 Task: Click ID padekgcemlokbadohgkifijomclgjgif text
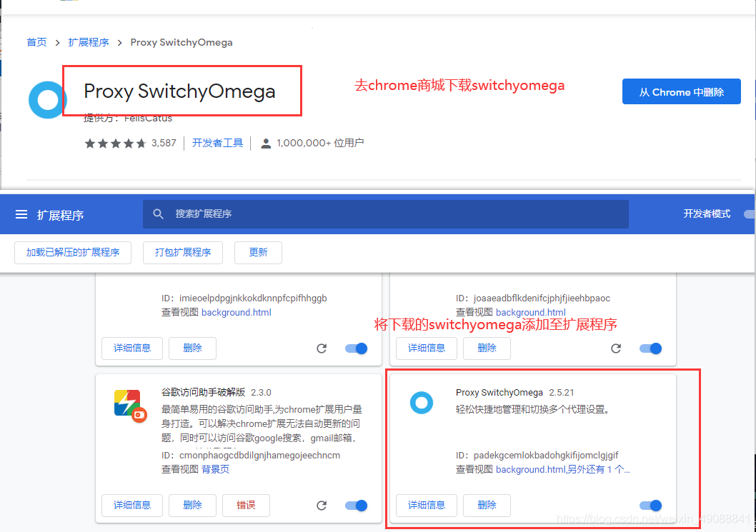(537, 456)
